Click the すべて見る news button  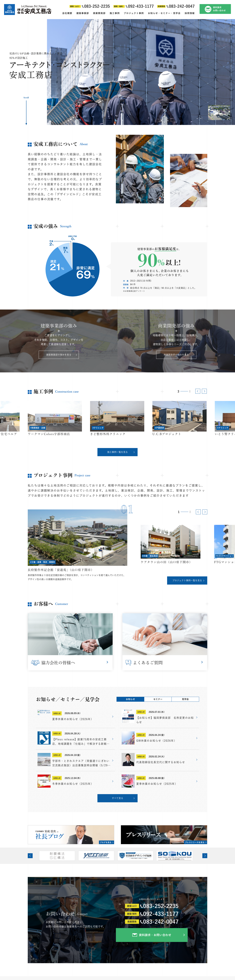pyautogui.click(x=117, y=798)
